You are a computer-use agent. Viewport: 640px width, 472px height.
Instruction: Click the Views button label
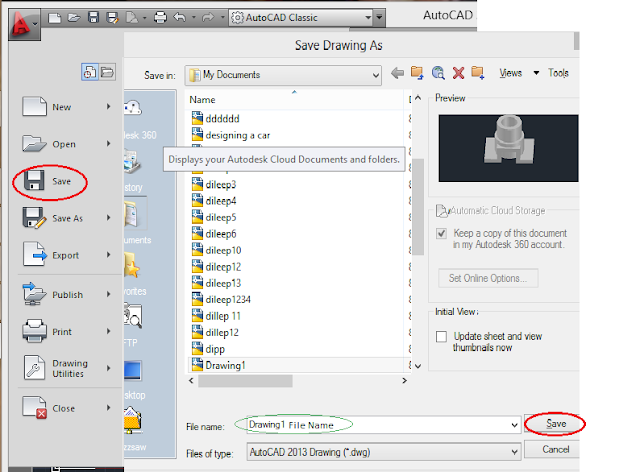[x=511, y=73]
